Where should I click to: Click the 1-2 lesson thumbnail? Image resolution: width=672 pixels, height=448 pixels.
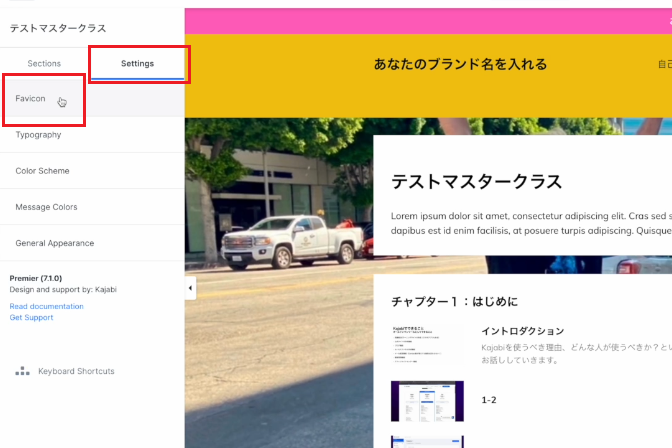pyautogui.click(x=427, y=401)
